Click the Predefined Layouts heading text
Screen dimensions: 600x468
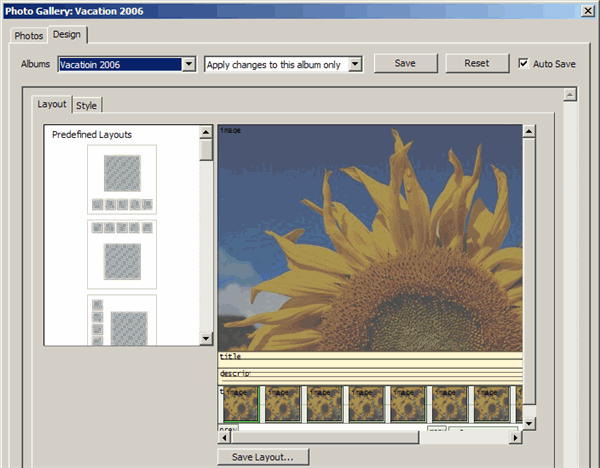point(92,135)
